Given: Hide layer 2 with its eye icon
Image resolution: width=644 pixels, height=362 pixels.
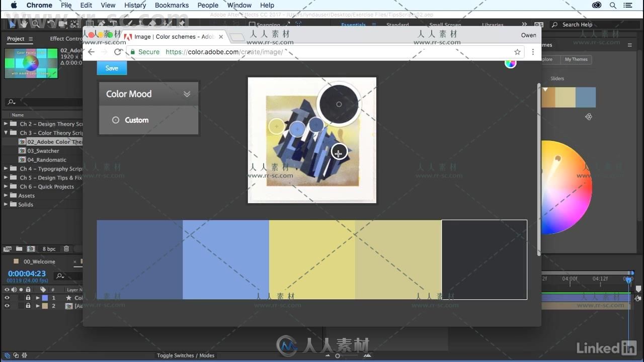Looking at the screenshot, I should coord(7,306).
